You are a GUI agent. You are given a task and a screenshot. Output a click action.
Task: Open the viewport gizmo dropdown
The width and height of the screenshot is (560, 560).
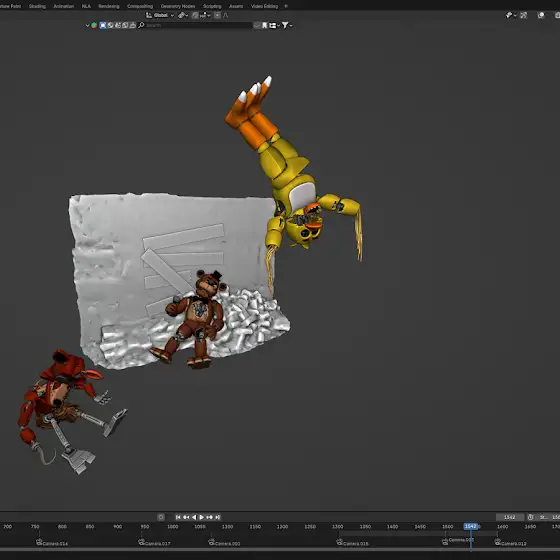coord(511,15)
